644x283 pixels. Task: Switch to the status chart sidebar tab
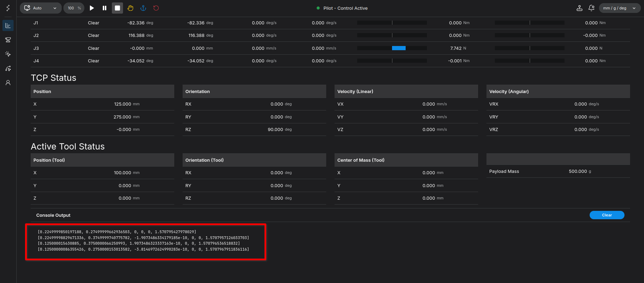point(8,25)
